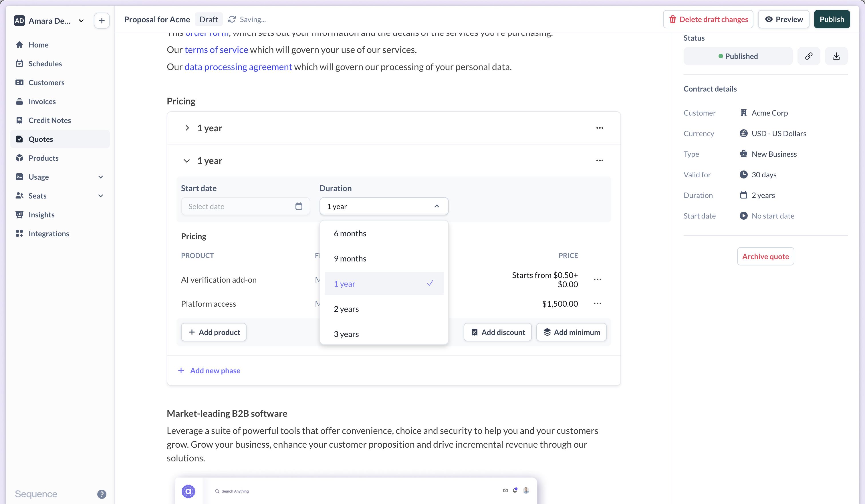Click the help question mark icon

coord(102,494)
